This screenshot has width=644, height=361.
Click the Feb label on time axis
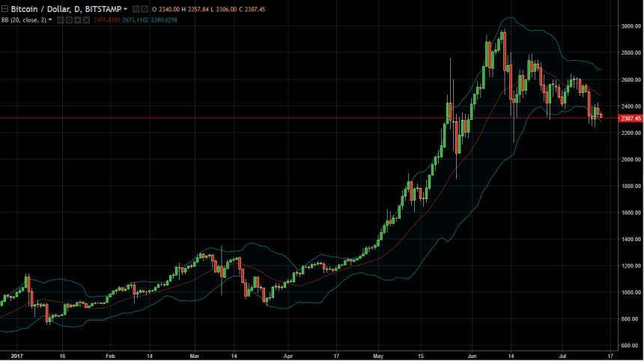point(110,356)
